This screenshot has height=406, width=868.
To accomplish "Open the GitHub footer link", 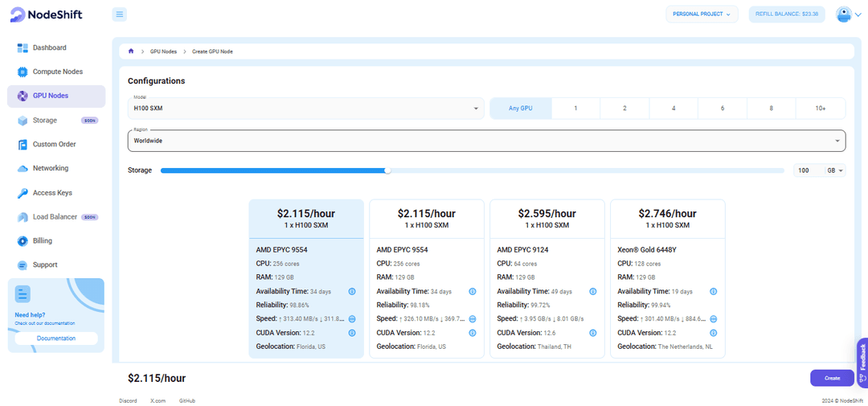I will 187,400.
